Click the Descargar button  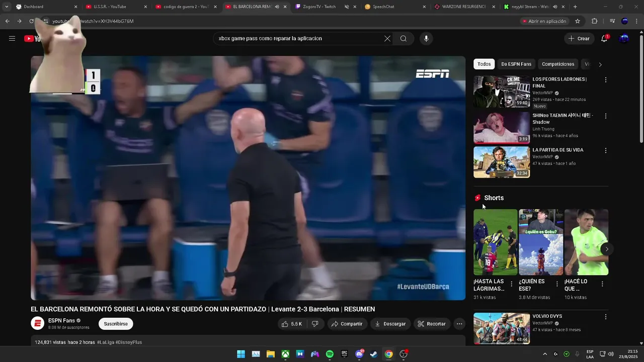pos(390,324)
